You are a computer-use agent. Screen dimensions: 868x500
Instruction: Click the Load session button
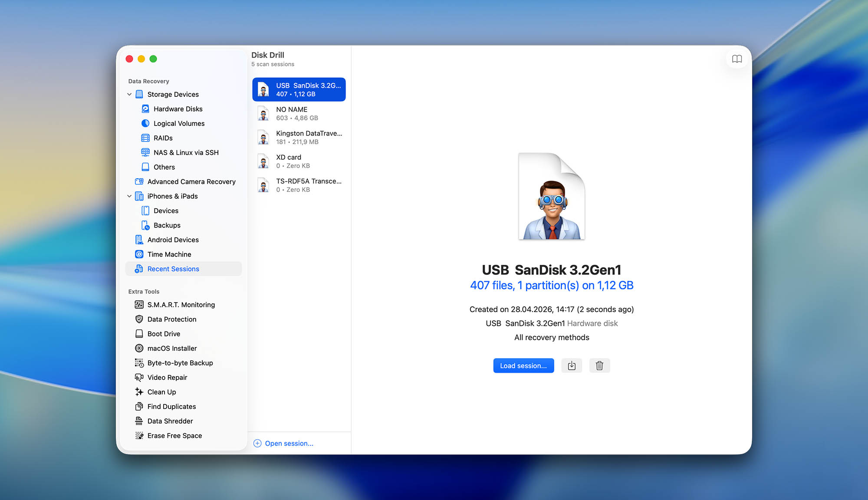pos(523,365)
